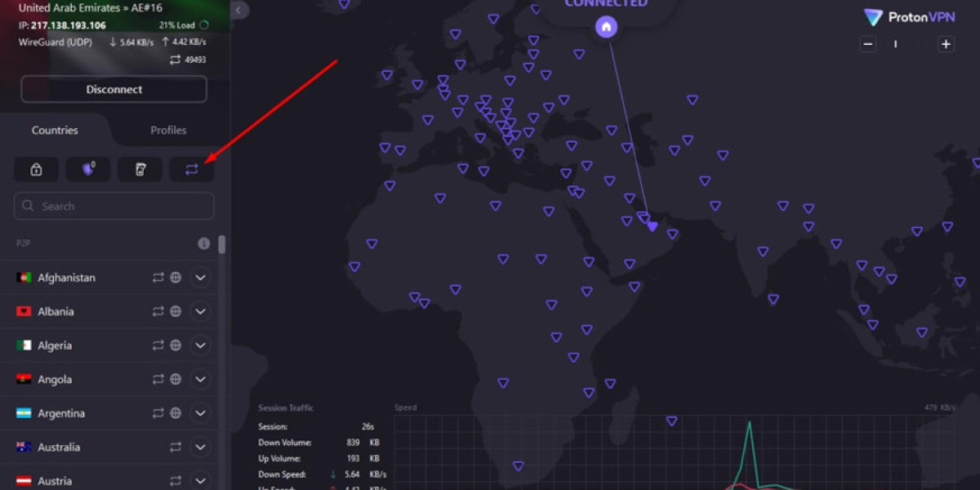The width and height of the screenshot is (980, 490).
Task: Open the Profiles tab
Action: coord(168,130)
